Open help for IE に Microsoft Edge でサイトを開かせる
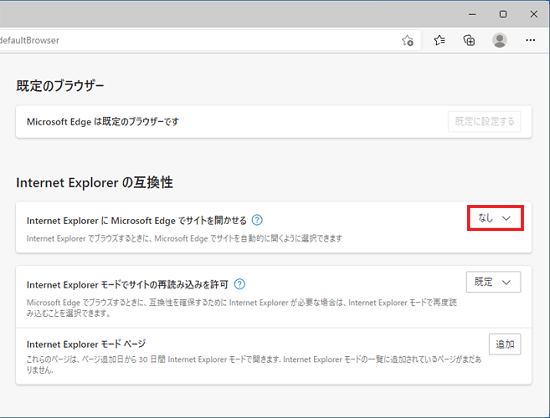The width and height of the screenshot is (550, 418). pos(257,220)
